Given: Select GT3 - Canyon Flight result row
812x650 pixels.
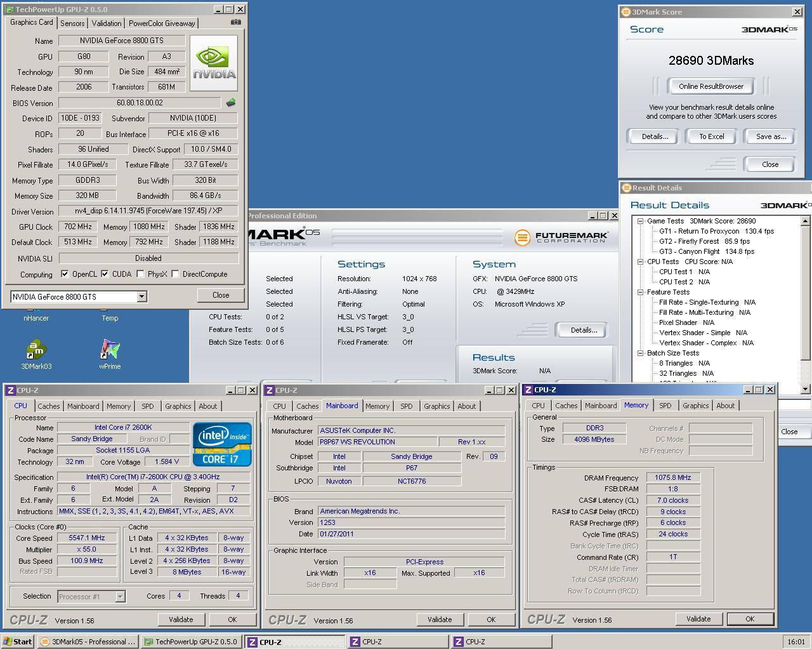Looking at the screenshot, I should (x=707, y=251).
